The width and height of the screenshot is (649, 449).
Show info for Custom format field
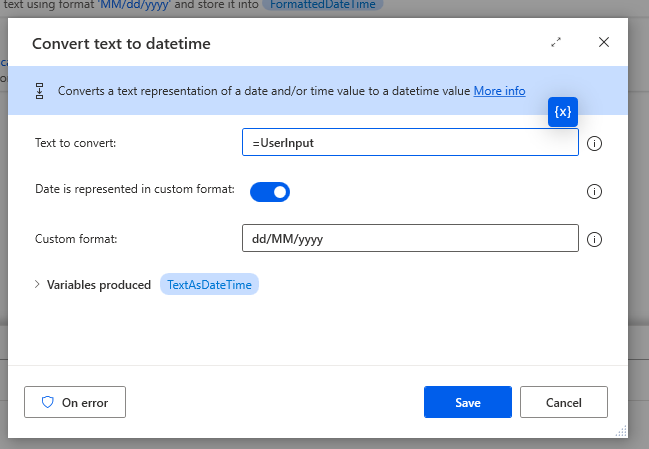594,239
